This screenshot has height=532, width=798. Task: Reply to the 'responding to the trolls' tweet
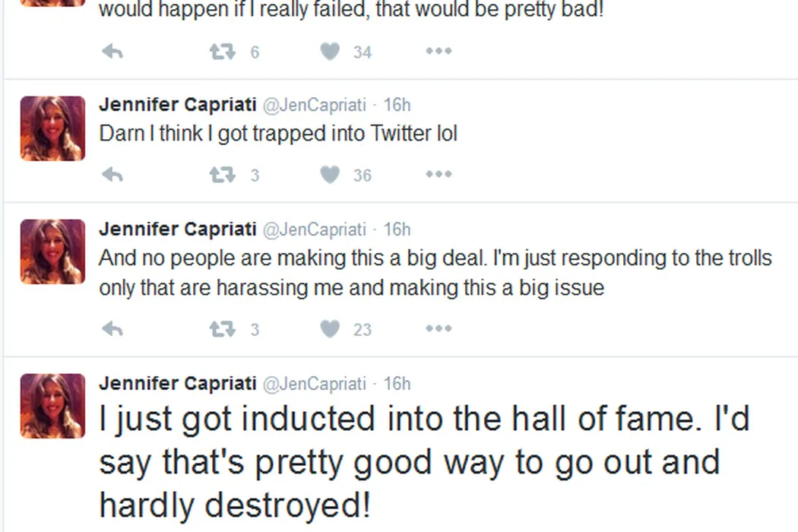pos(112,329)
